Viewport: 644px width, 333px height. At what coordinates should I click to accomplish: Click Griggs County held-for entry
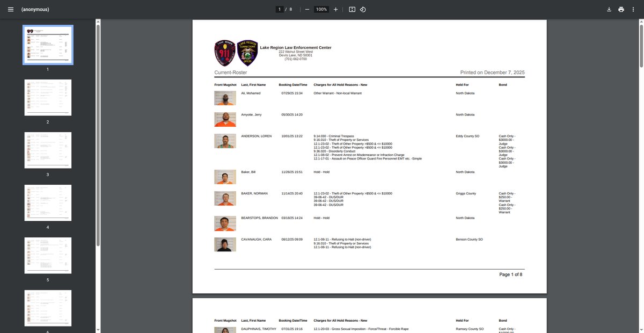tap(466, 193)
